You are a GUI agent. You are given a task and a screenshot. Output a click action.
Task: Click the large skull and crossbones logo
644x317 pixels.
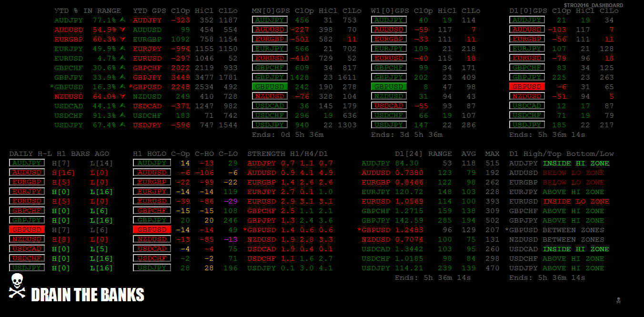tap(17, 286)
